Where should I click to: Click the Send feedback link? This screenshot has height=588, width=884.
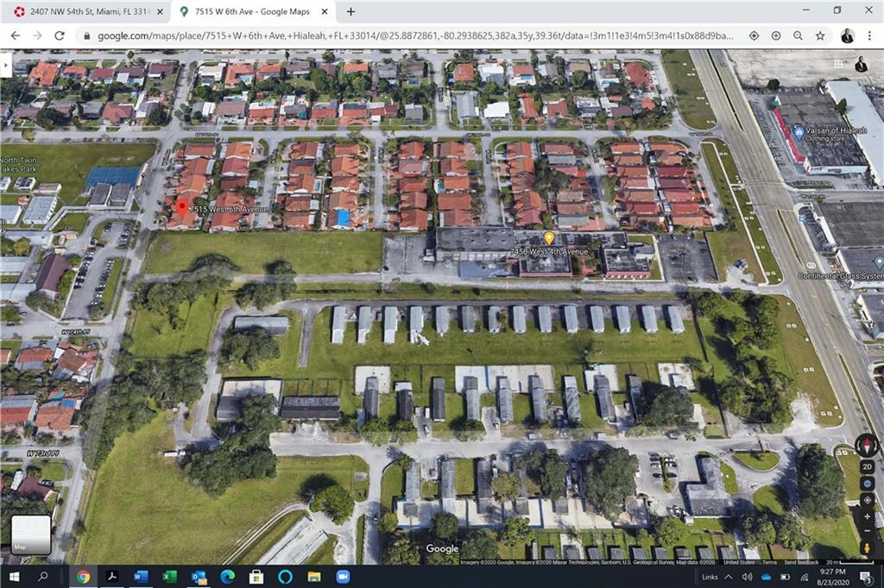pos(801,562)
